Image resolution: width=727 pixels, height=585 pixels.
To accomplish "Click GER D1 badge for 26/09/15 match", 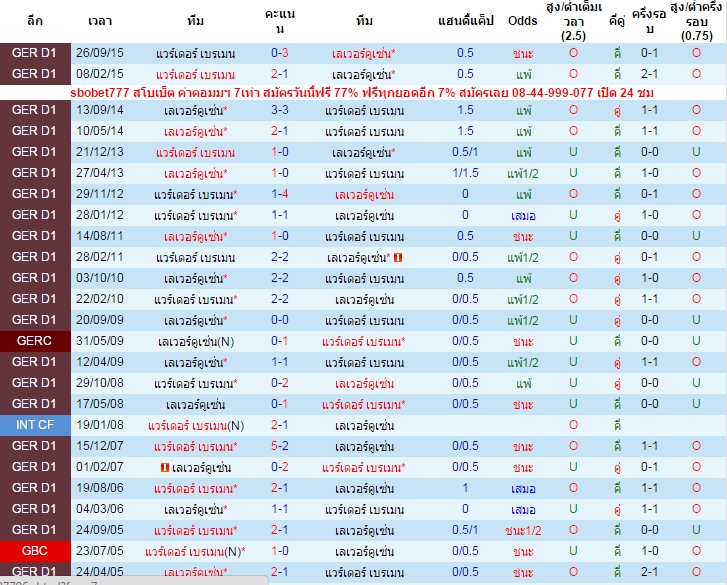I will click(x=35, y=53).
